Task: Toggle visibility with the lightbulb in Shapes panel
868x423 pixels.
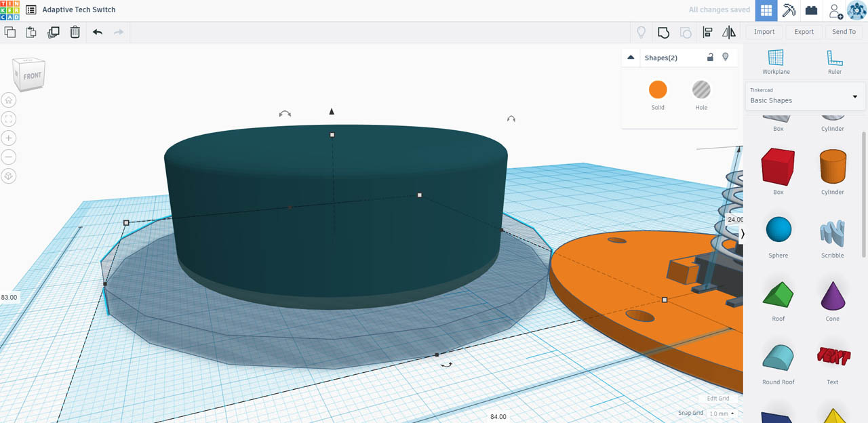Action: (x=725, y=57)
